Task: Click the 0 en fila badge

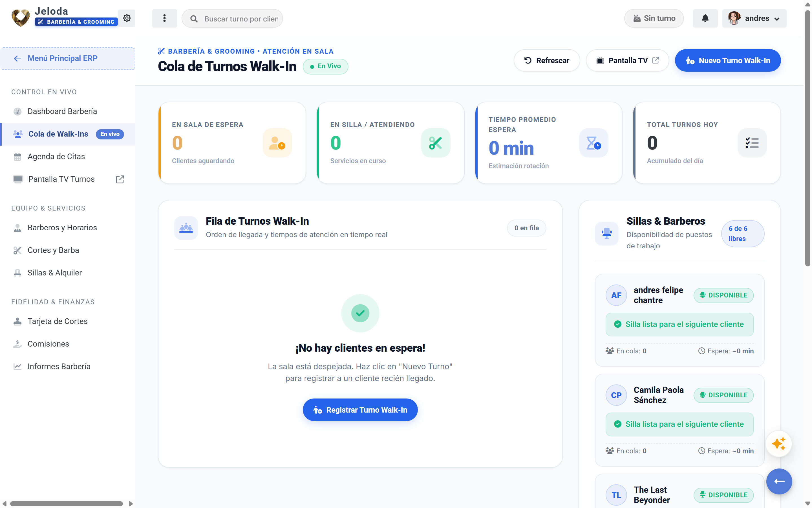Action: [526, 228]
